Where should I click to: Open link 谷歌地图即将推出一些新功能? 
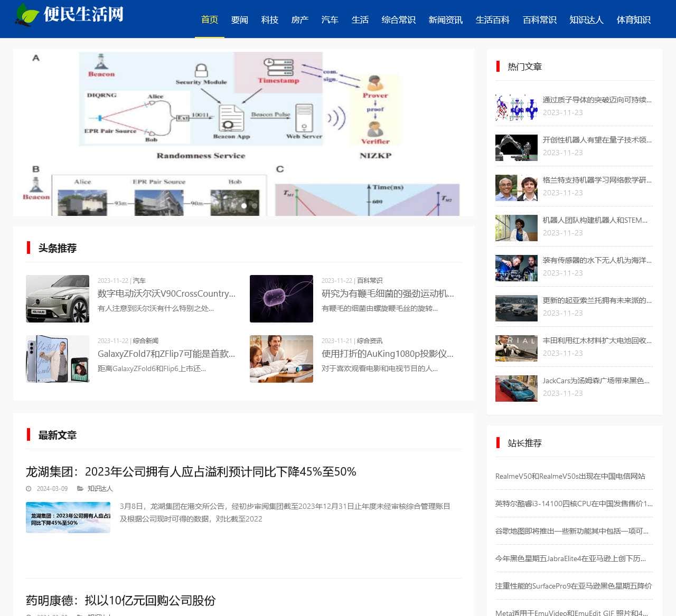tap(572, 531)
